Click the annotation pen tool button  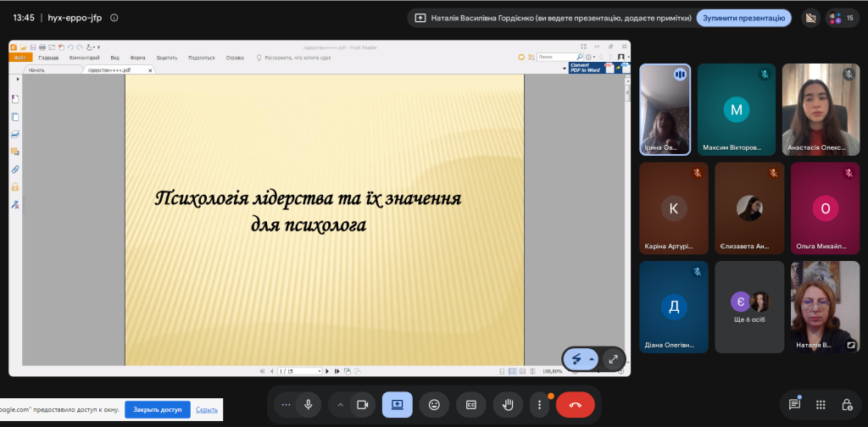[x=576, y=359]
